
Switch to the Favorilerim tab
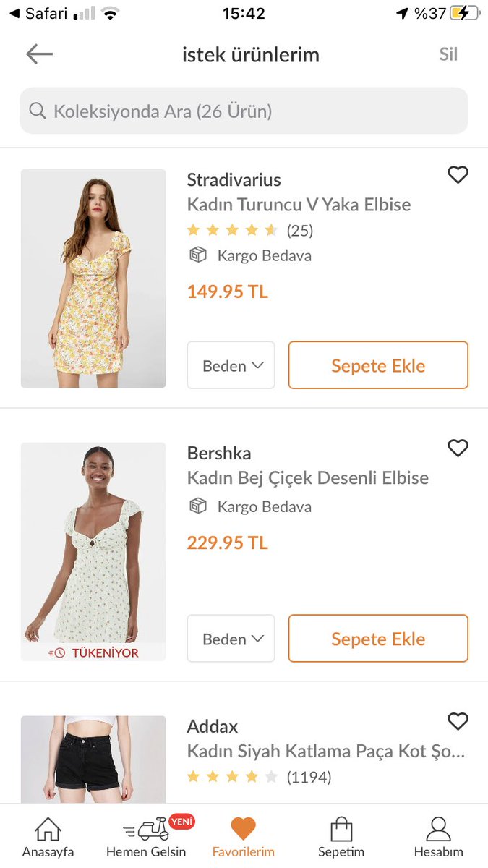click(x=244, y=836)
